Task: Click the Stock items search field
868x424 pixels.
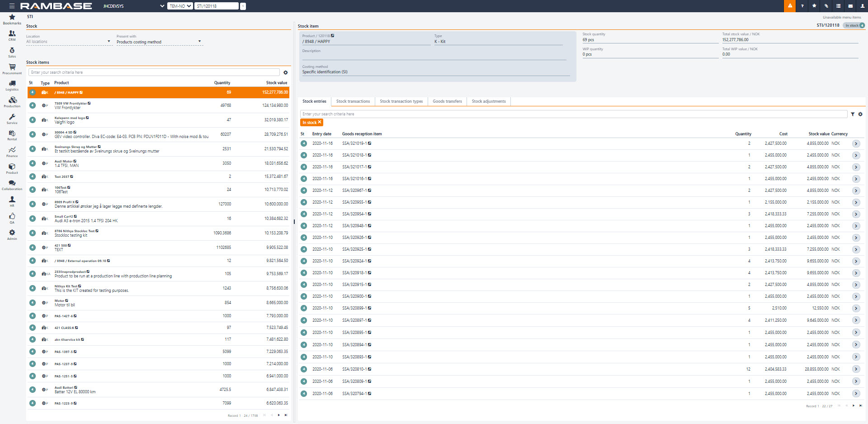Action: click(154, 72)
